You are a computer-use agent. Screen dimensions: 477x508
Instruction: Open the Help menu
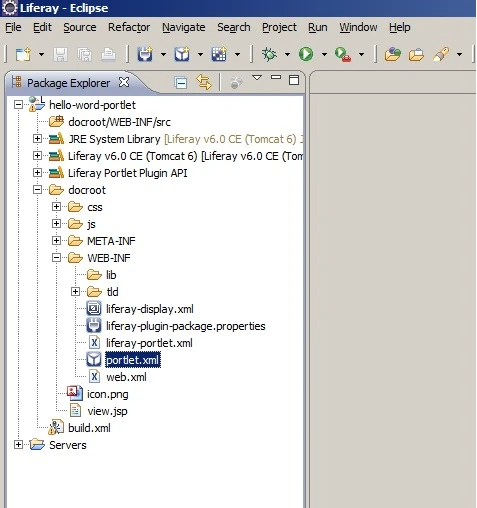(400, 27)
